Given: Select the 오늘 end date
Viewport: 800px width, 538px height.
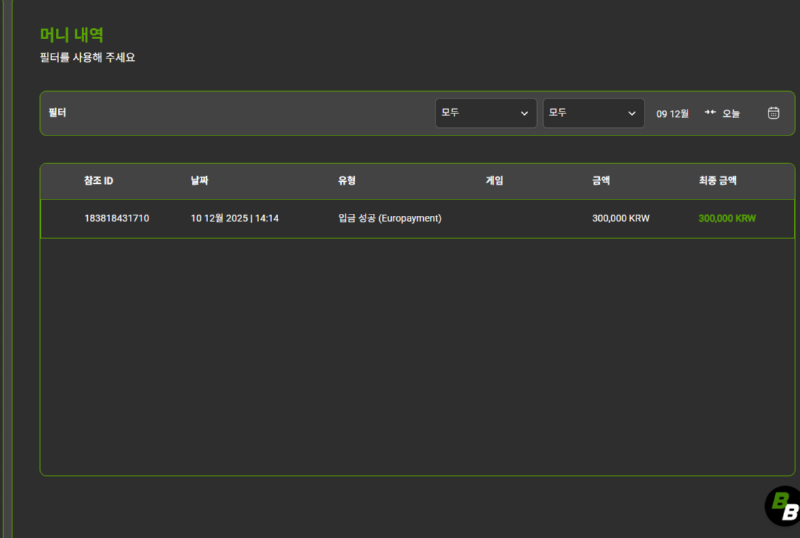Looking at the screenshot, I should tap(731, 114).
